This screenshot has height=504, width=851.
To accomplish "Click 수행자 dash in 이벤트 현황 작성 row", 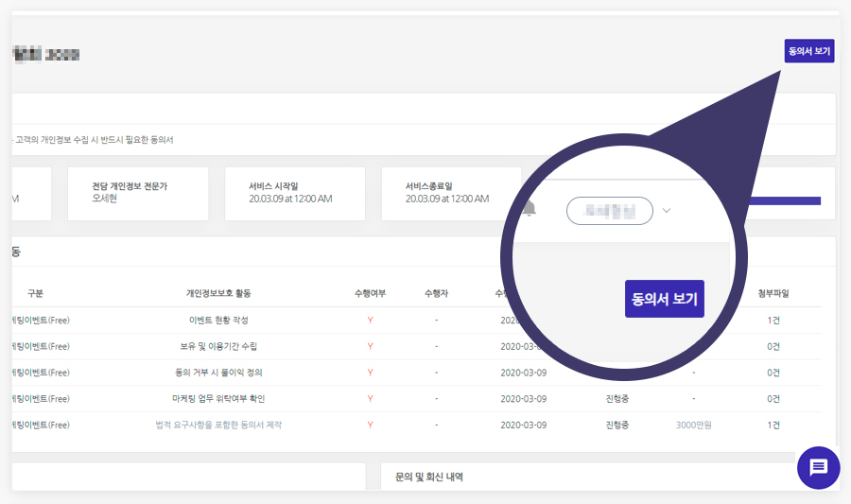I will click(x=436, y=321).
